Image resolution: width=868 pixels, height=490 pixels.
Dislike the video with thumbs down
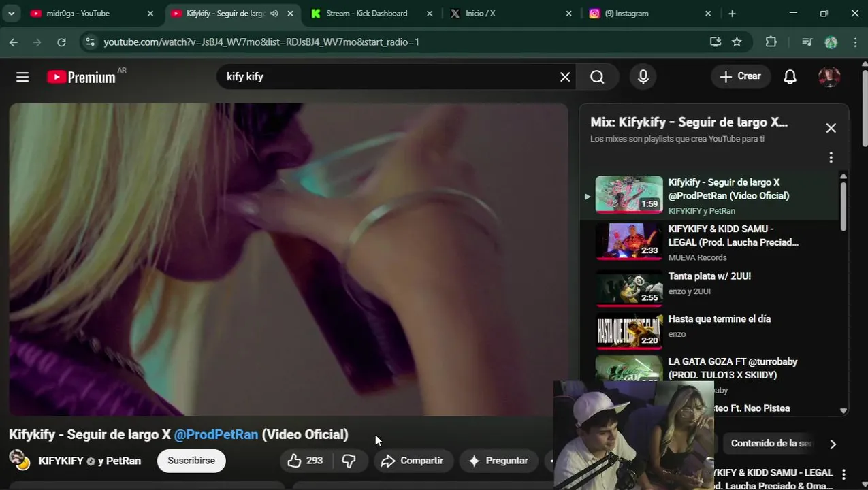pyautogui.click(x=349, y=461)
